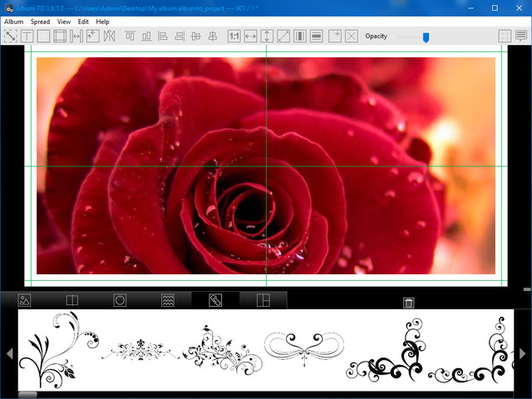The height and width of the screenshot is (399, 532).
Task: Click the mirror flip icon in toolbar
Action: [x=109, y=37]
